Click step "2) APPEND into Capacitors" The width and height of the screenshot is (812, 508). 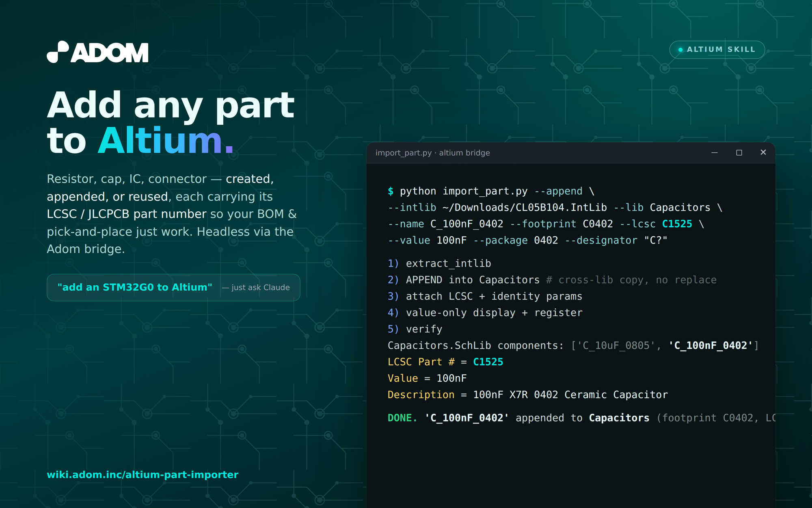pos(464,280)
